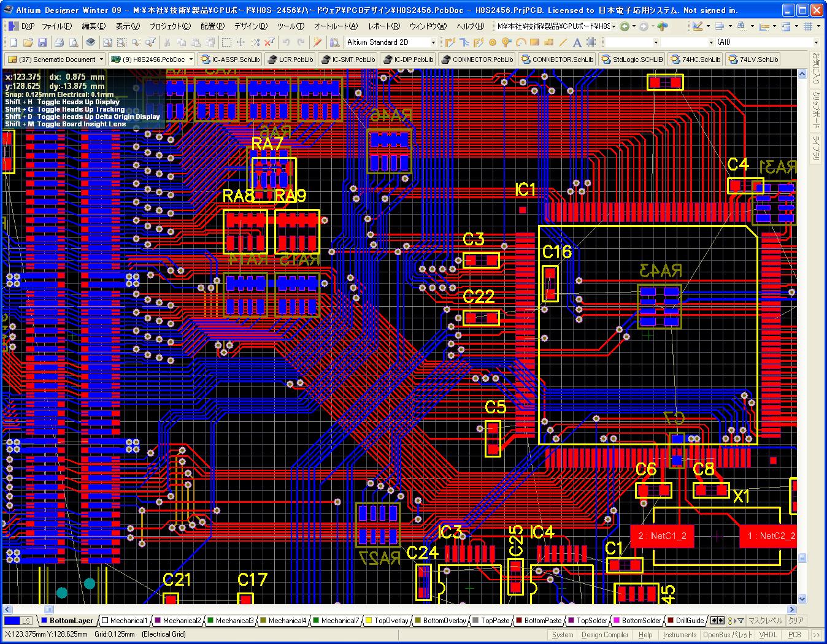The width and height of the screenshot is (827, 644).
Task: Click the マスクレベル button
Action: tap(765, 621)
